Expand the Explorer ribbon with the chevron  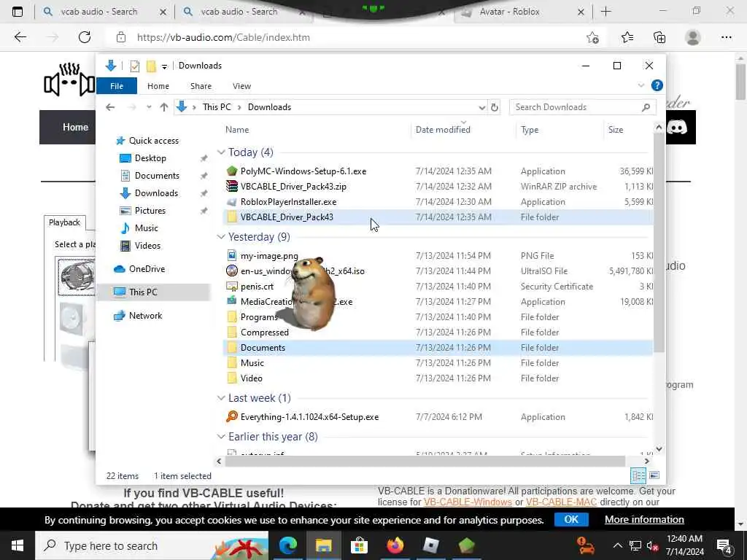640,86
